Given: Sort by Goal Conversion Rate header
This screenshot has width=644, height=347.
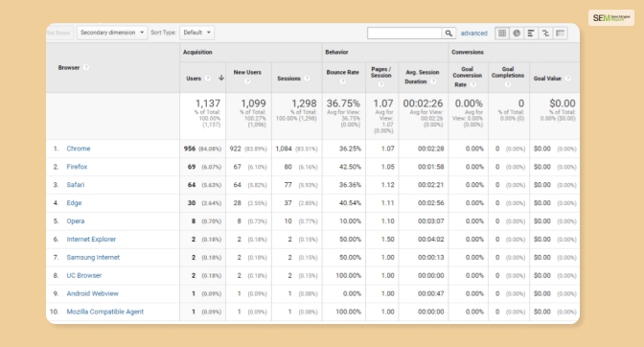Looking at the screenshot, I should tap(467, 77).
